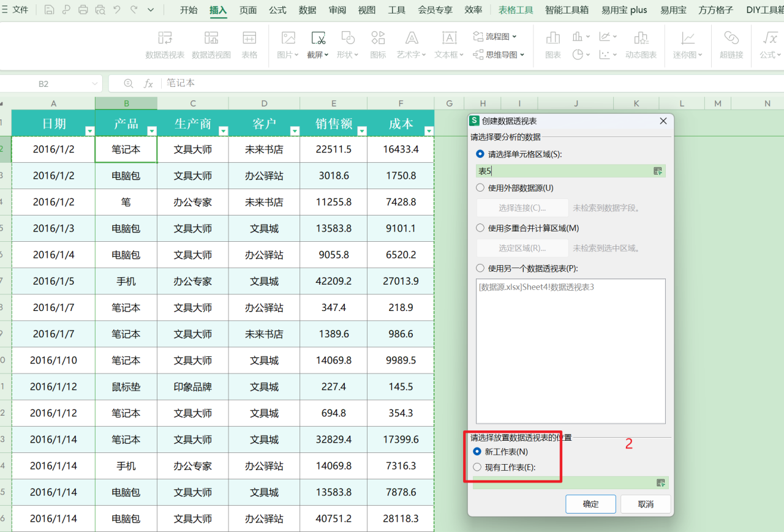784x532 pixels.
Task: Click cell containing 鼠标垫
Action: (126, 387)
